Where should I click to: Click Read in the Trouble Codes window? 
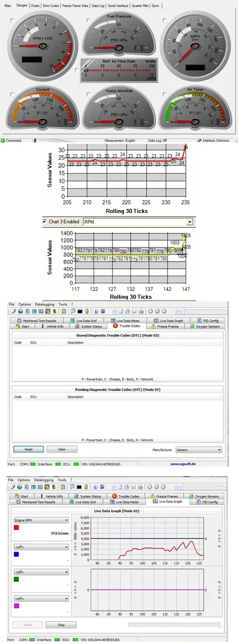(x=28, y=449)
